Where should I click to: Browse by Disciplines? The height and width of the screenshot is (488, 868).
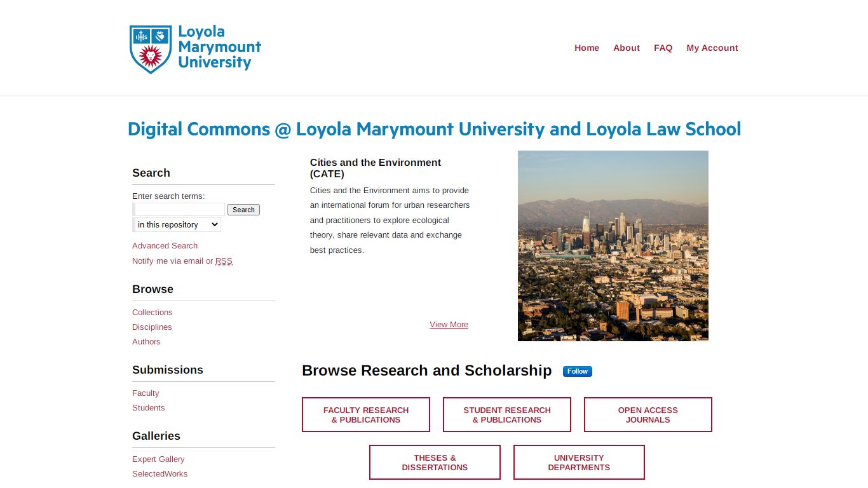point(152,327)
